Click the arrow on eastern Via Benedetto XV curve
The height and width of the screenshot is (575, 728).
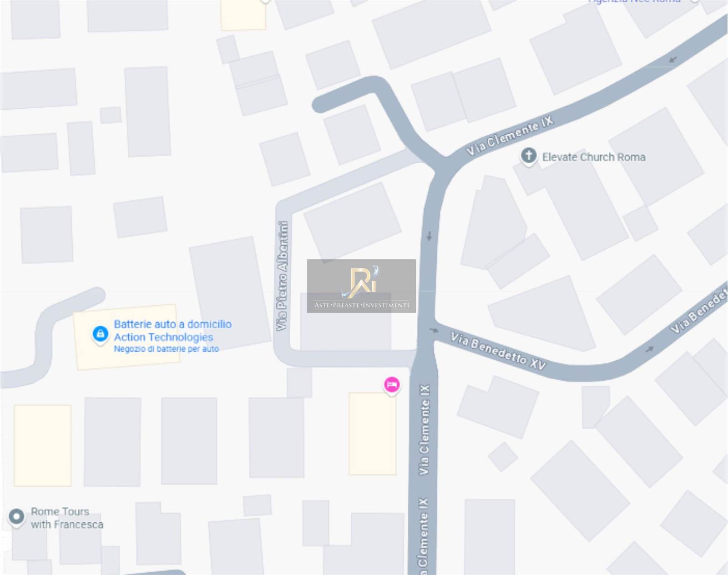(x=649, y=349)
